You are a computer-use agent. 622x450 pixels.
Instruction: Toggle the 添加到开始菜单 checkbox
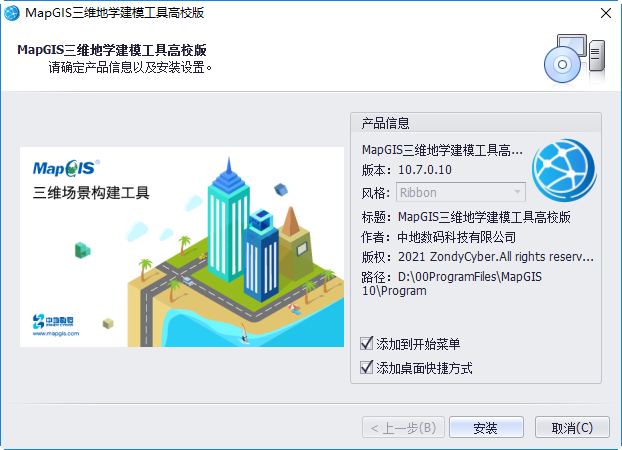click(x=367, y=344)
